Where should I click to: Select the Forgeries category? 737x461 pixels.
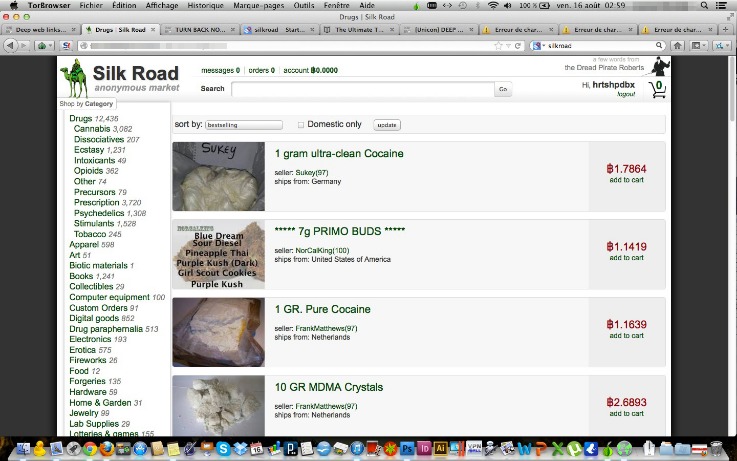point(87,381)
